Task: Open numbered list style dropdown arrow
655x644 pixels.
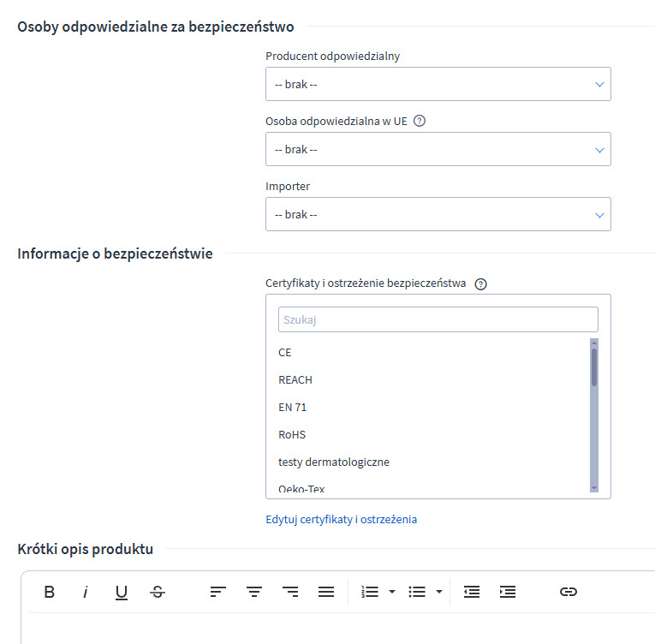Action: click(392, 592)
